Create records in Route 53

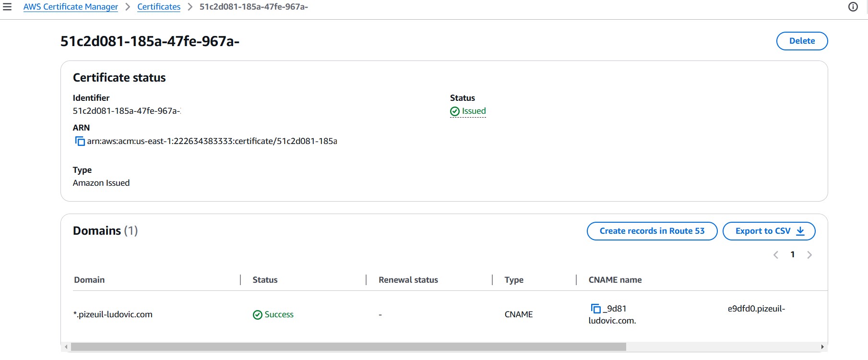(x=652, y=231)
